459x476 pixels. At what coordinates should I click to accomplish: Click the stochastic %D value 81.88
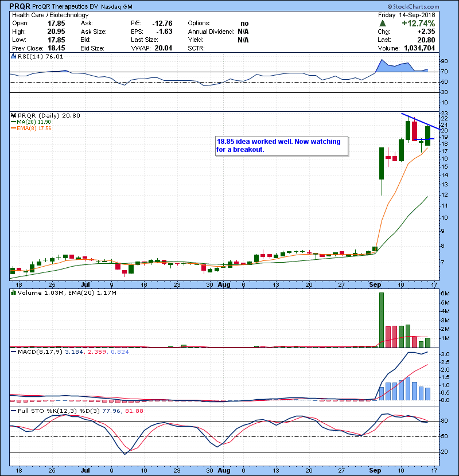click(133, 411)
